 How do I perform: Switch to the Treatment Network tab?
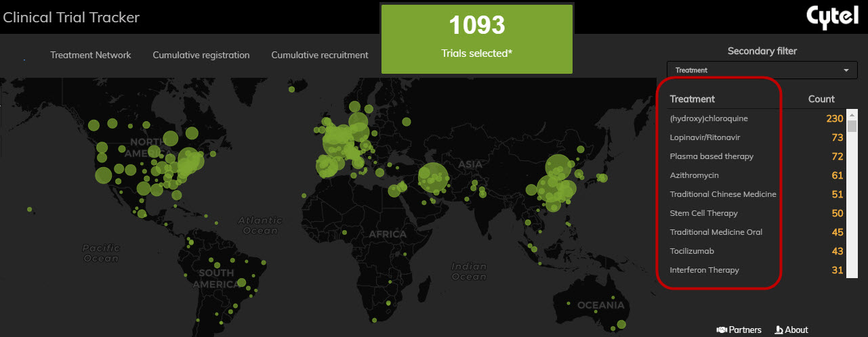pyautogui.click(x=91, y=55)
